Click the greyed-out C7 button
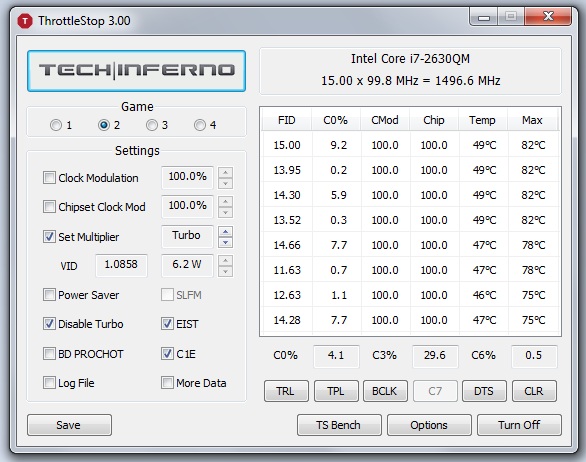Viewport: 586px width, 462px height. [x=435, y=391]
